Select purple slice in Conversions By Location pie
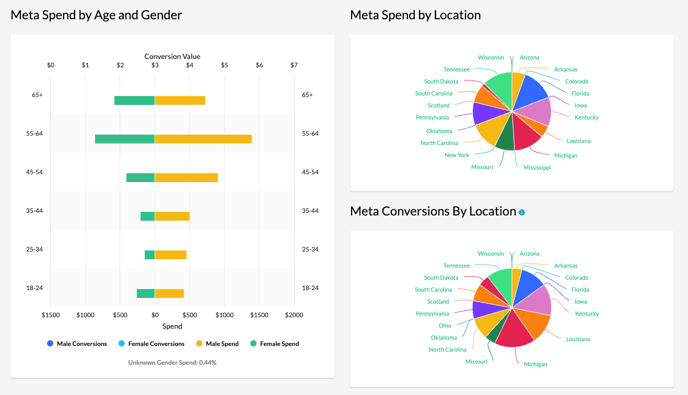Screen dimensions: 688x395 click(x=486, y=310)
